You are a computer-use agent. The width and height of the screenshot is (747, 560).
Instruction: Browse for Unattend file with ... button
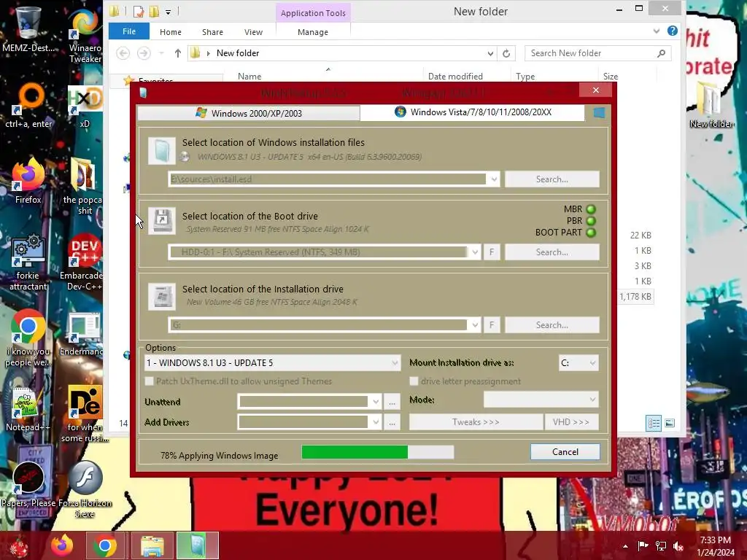tap(392, 402)
